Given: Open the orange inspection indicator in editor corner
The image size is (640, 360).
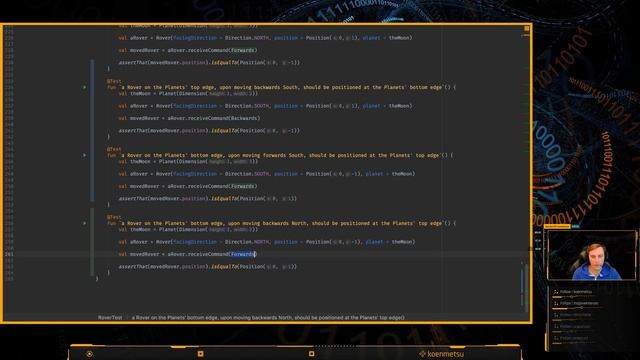Looking at the screenshot, I should coord(527,29).
